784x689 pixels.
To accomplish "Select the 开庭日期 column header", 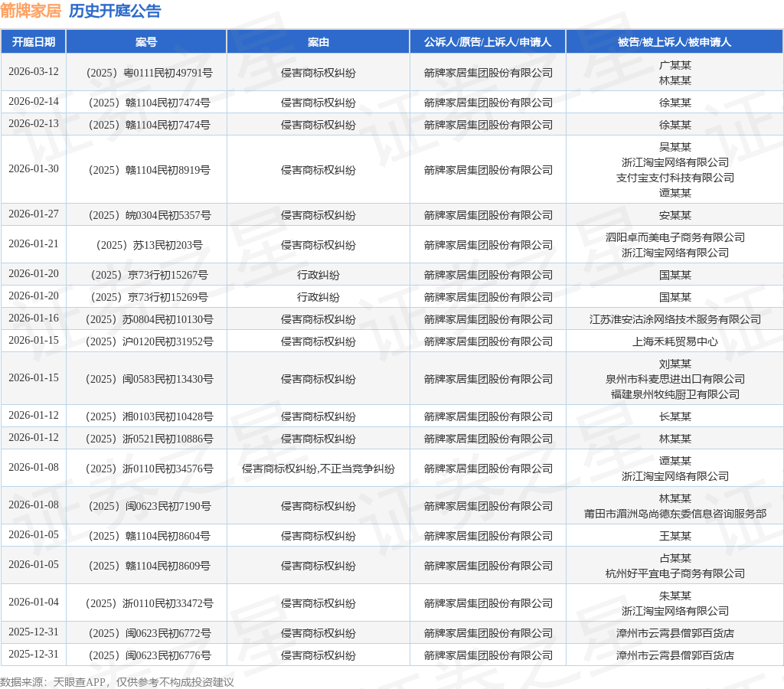I will click(34, 42).
